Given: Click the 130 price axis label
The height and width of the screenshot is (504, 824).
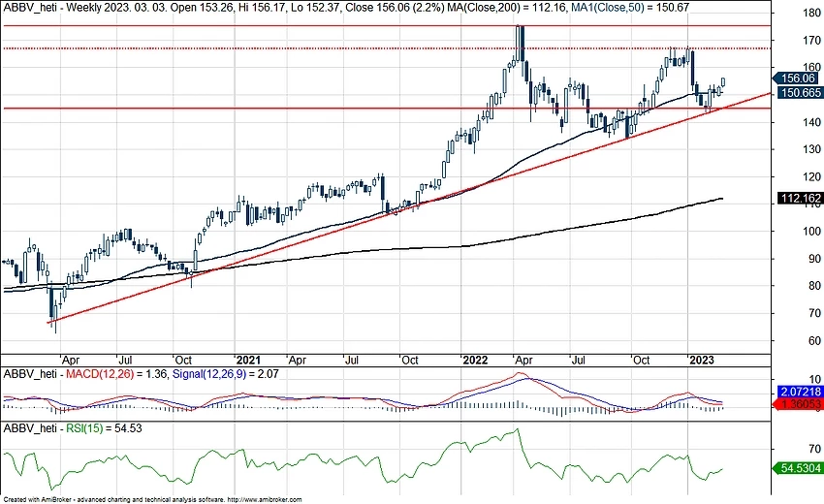Looking at the screenshot, I should pos(812,150).
